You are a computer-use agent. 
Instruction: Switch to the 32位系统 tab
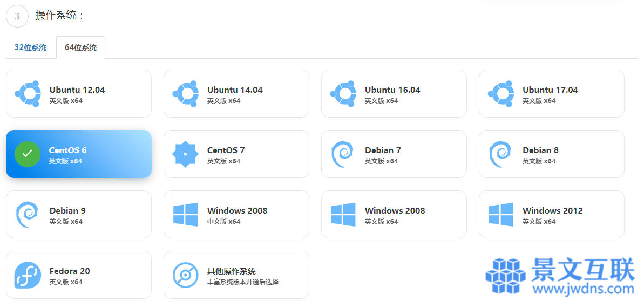[30, 47]
